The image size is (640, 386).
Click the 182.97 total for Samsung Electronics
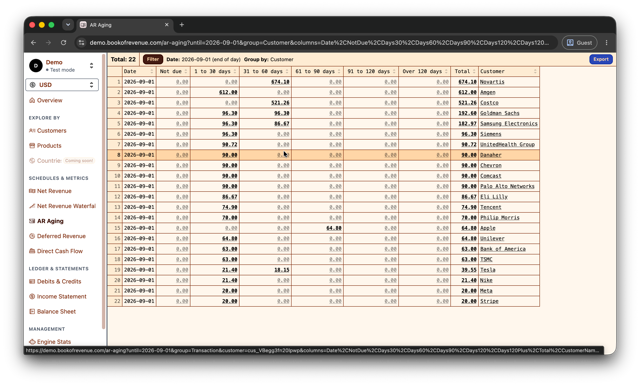click(x=467, y=124)
